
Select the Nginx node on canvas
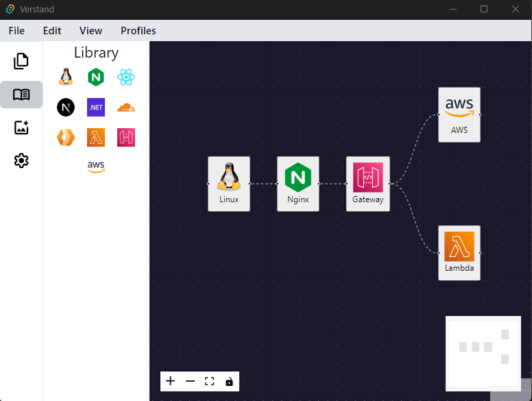coord(298,184)
